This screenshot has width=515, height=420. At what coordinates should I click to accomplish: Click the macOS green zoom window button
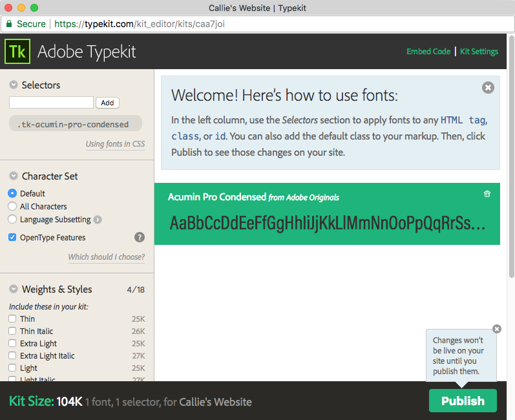tap(34, 8)
